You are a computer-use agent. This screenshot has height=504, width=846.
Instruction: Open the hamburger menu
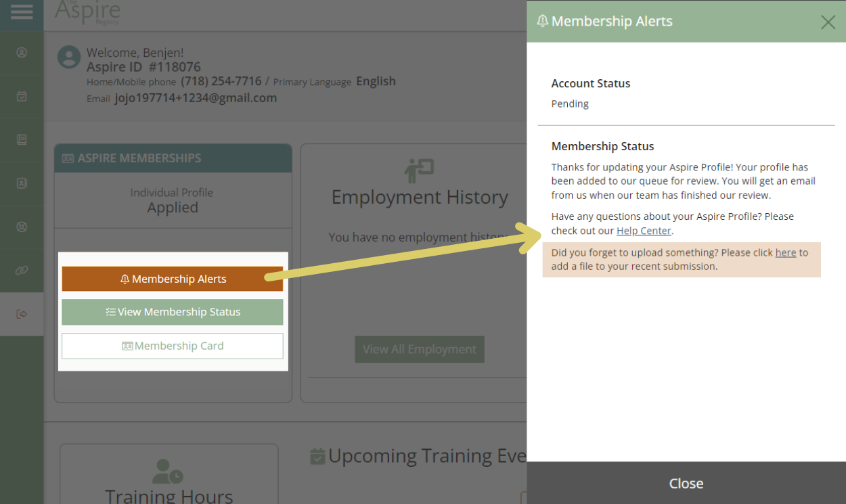coord(22,12)
